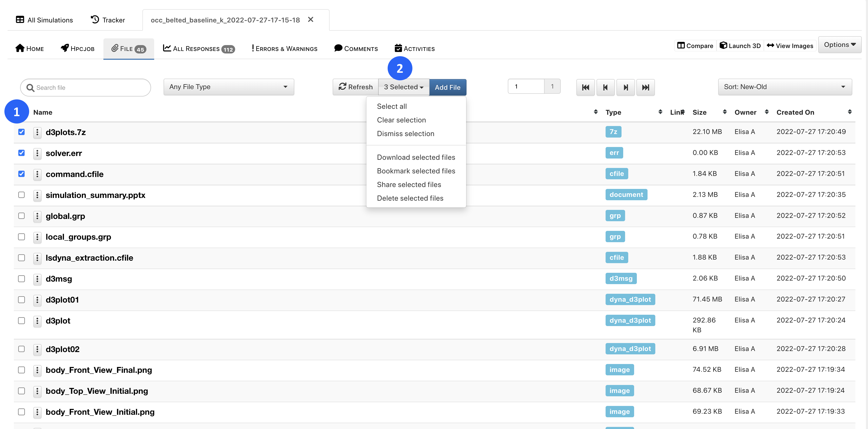The height and width of the screenshot is (429, 868).
Task: Open View Images
Action: click(790, 45)
